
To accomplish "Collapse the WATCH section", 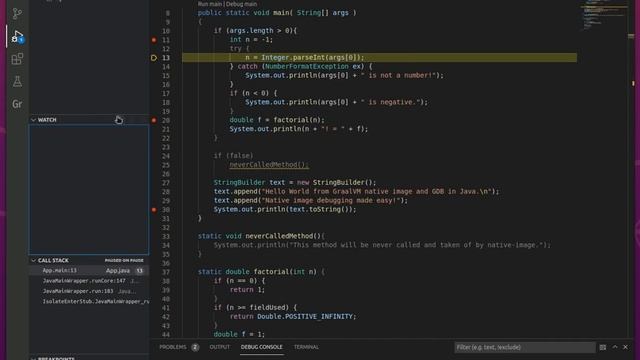I will tap(33, 120).
